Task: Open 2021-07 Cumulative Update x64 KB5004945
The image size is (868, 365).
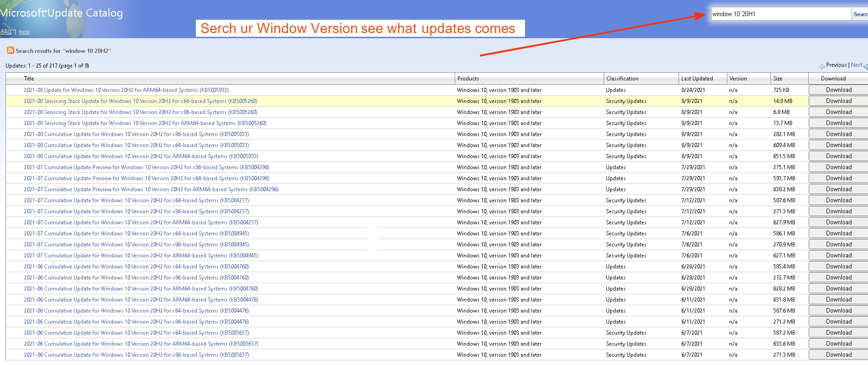Action: 137,234
